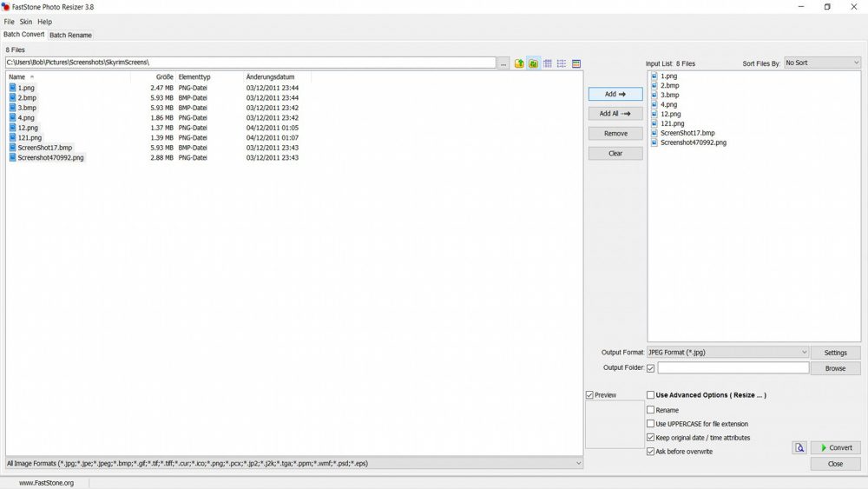Image resolution: width=868 pixels, height=489 pixels.
Task: Go up one folder level icon
Action: pos(519,63)
